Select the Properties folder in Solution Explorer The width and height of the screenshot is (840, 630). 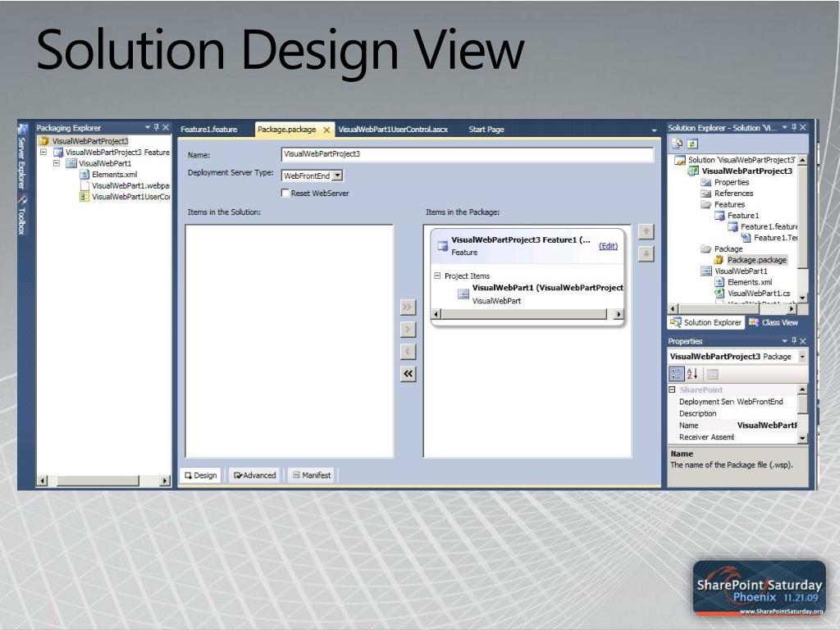pos(731,182)
